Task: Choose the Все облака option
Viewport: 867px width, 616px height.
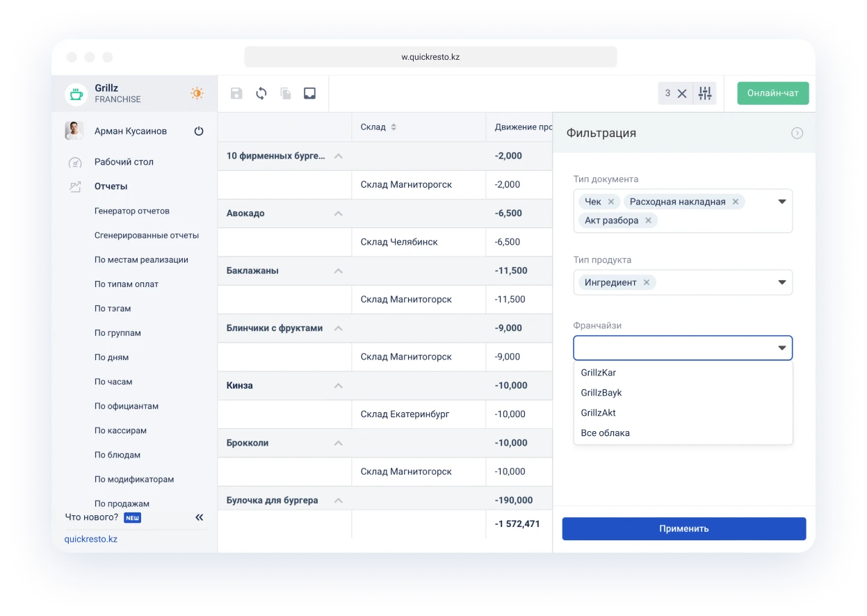Action: [605, 433]
